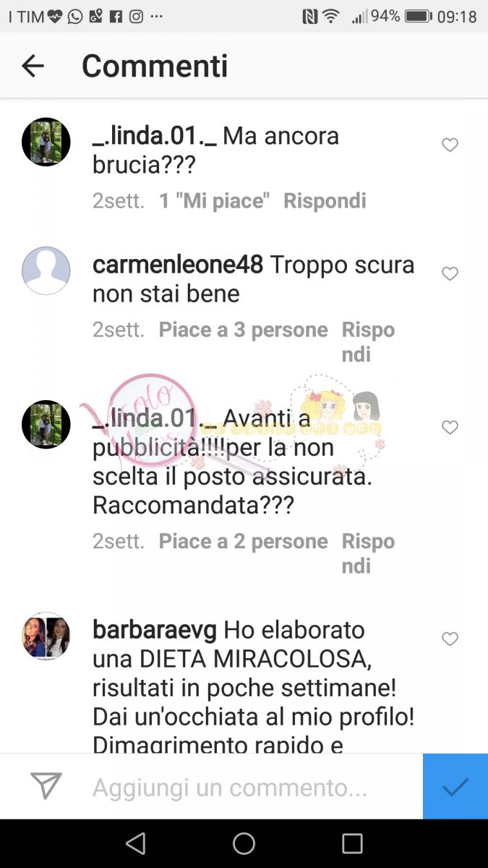488x868 pixels.
Task: Tap Rispondi under "Ma ancora brucia???"
Action: pos(325,201)
